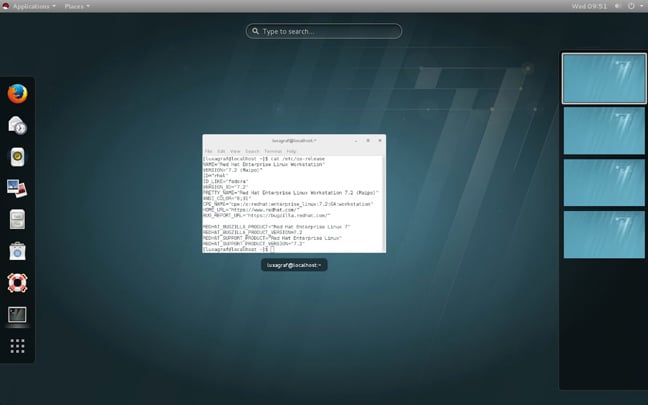The image size is (648, 405).
Task: Launch Firefox from the dash
Action: (17, 94)
